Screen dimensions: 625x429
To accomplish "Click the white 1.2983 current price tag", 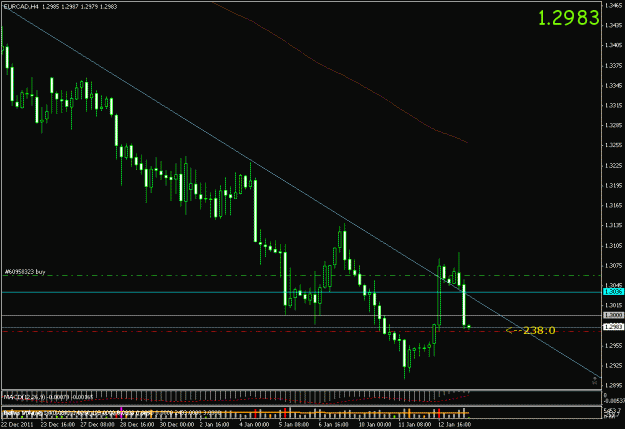I will tap(613, 327).
